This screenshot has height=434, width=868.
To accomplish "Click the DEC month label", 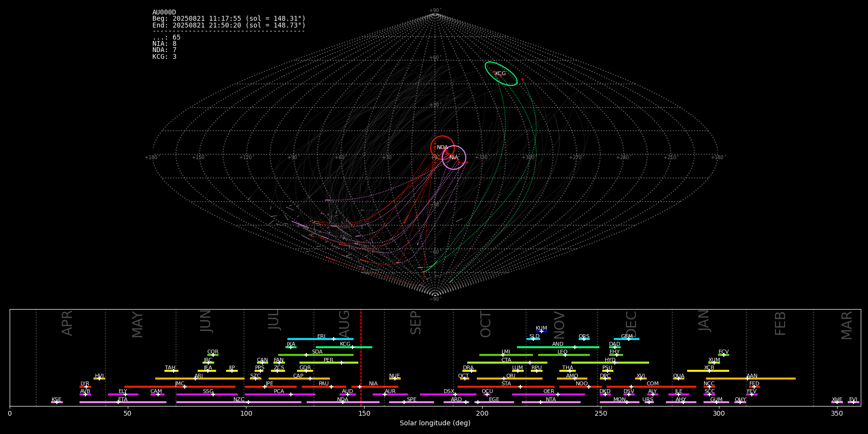I will pos(631,324).
